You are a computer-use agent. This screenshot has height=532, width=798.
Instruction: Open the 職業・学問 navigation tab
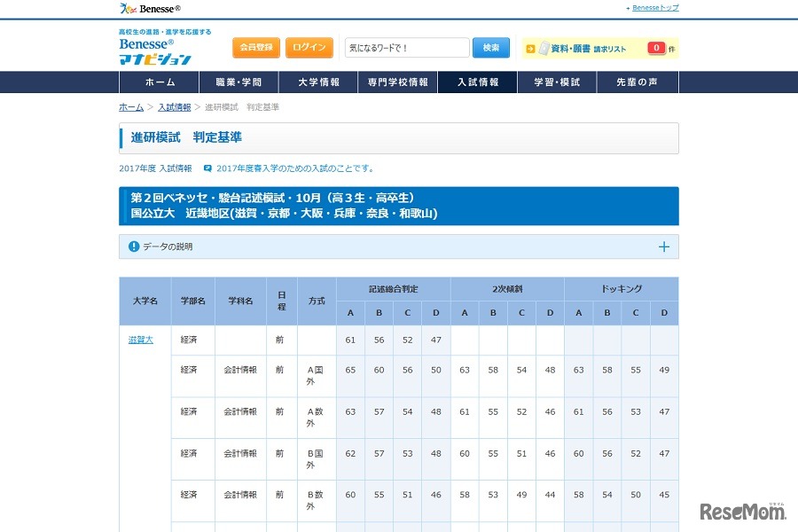(239, 82)
